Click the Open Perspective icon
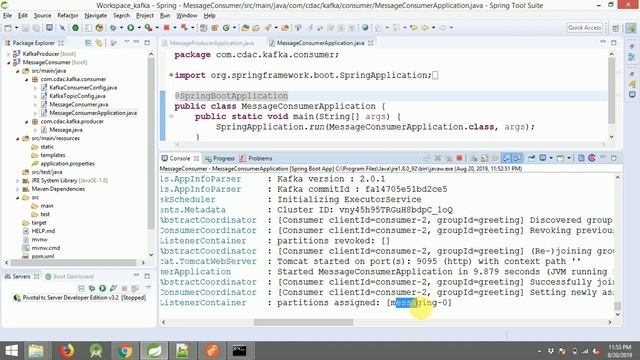Image resolution: width=640 pixels, height=360 pixels. point(616,28)
